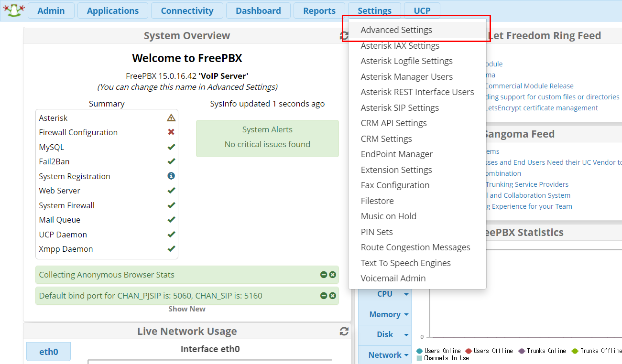Image resolution: width=622 pixels, height=364 pixels.
Task: Toggle Users Offline legend entry
Action: click(489, 351)
